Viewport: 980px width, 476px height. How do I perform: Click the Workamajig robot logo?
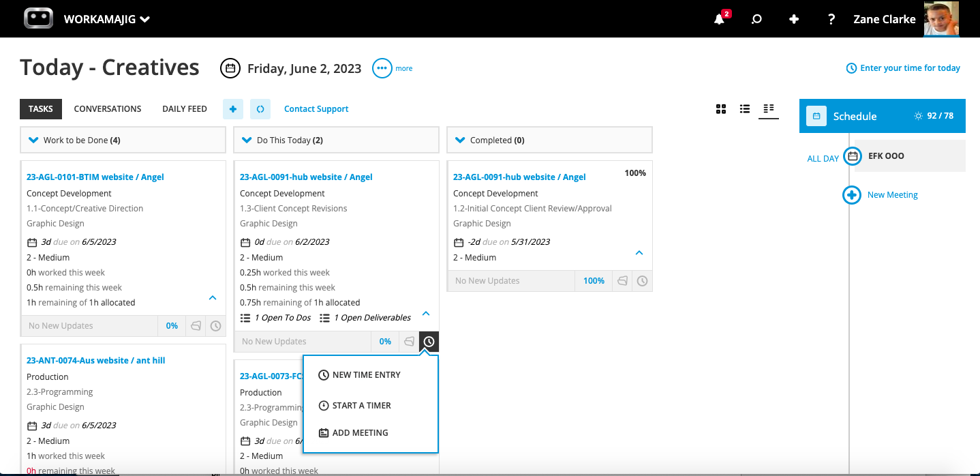(38, 18)
